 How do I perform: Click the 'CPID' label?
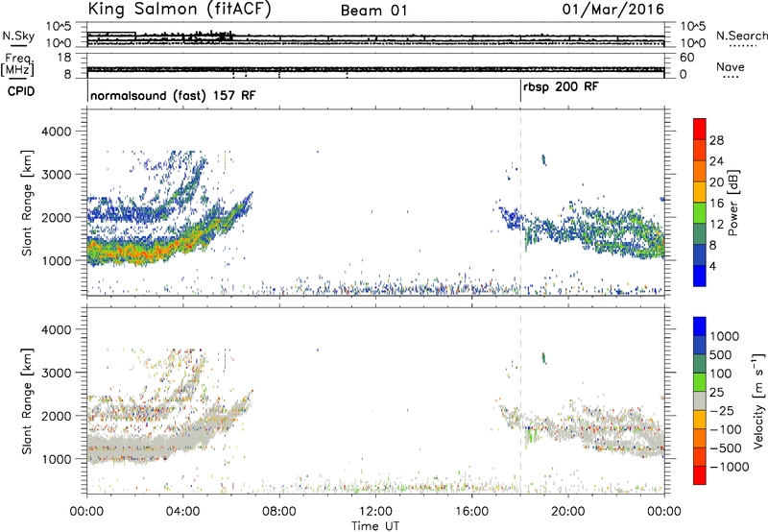coord(21,91)
